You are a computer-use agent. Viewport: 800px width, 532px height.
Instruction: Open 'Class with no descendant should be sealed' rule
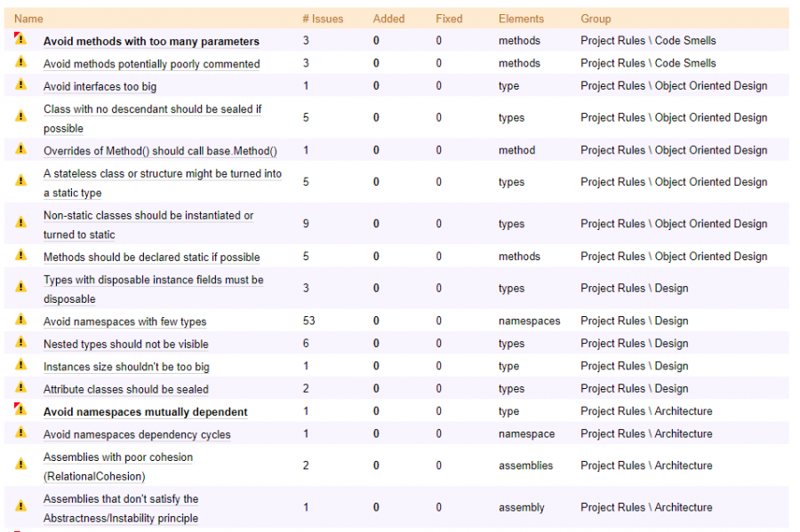pyautogui.click(x=152, y=109)
